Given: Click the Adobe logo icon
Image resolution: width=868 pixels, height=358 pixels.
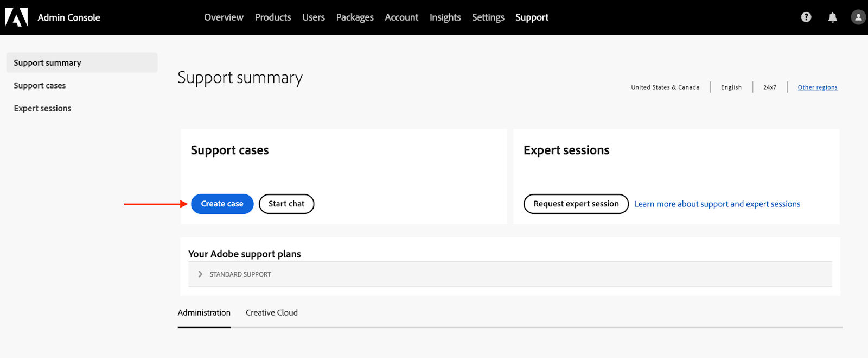Looking at the screenshot, I should pos(16,17).
